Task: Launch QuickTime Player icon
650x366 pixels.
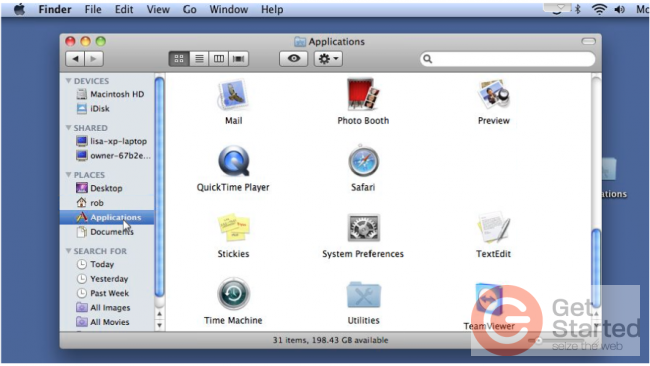Action: coord(233,161)
